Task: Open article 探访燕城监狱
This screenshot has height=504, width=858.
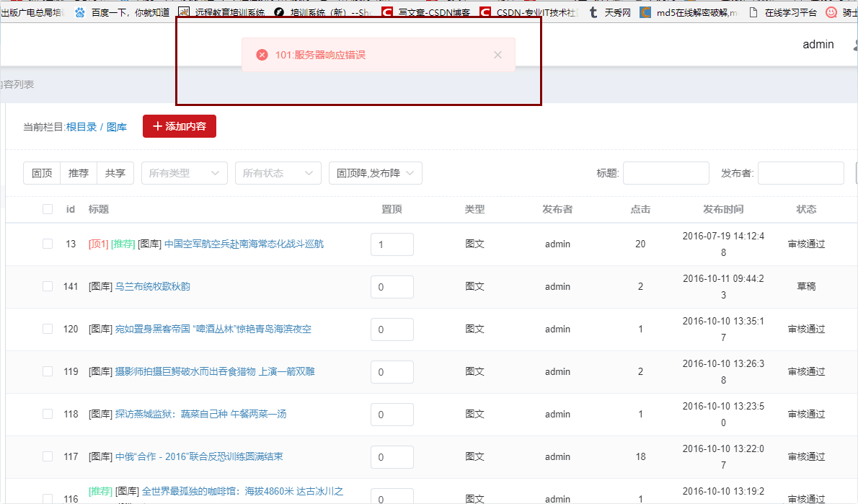Action: pos(201,415)
